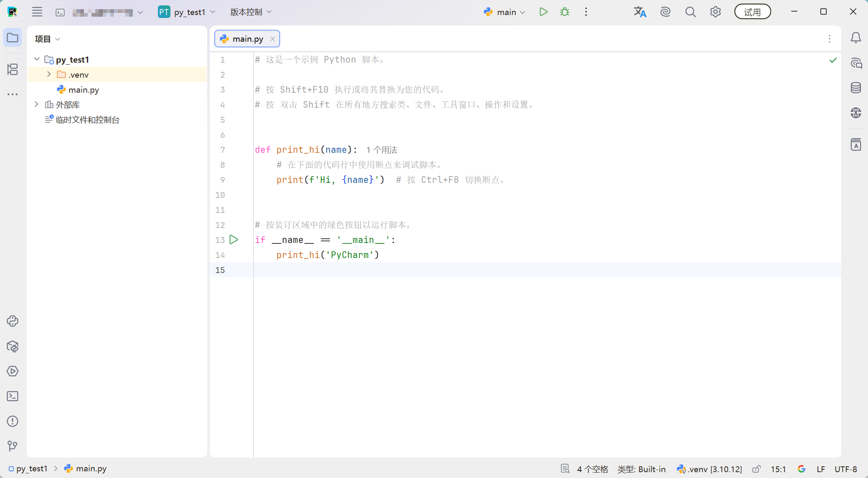This screenshot has width=868, height=478.
Task: Click the Google icon in status bar
Action: pos(802,469)
